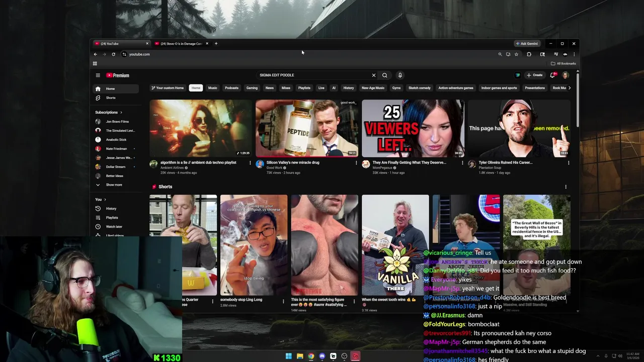
Task: Show hidden system tray icons
Action: tap(598, 356)
